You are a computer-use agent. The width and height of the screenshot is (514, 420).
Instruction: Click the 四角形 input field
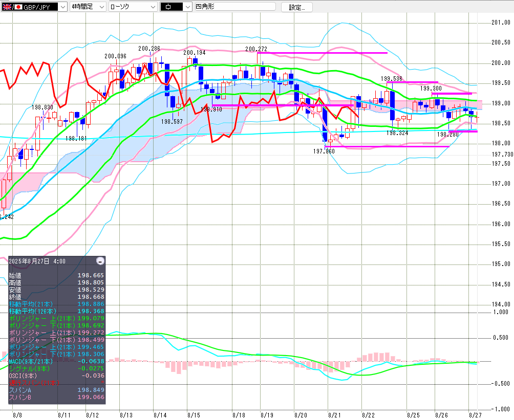(x=235, y=7)
